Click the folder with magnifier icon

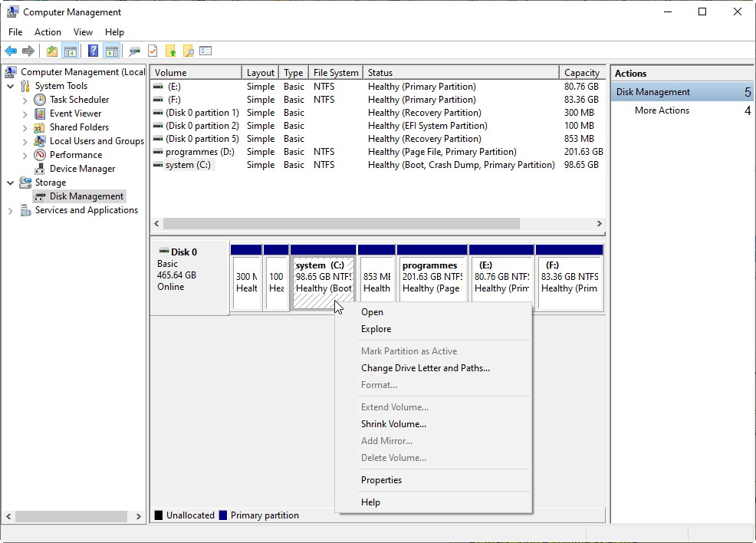pyautogui.click(x=188, y=51)
